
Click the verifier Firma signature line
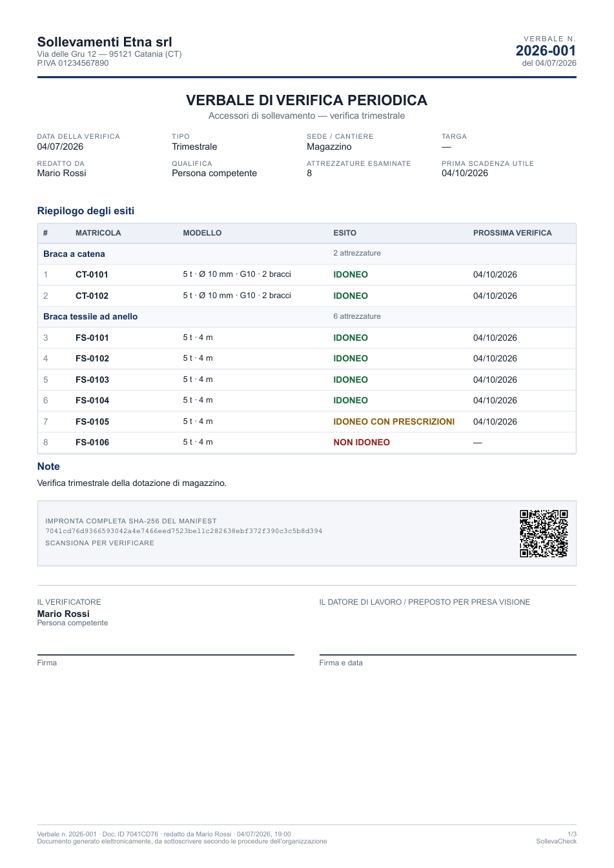click(x=165, y=655)
